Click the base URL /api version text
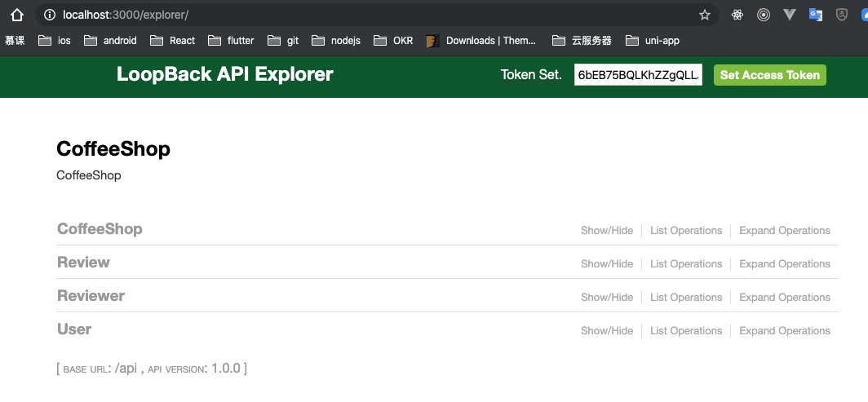This screenshot has height=402, width=868. point(152,369)
